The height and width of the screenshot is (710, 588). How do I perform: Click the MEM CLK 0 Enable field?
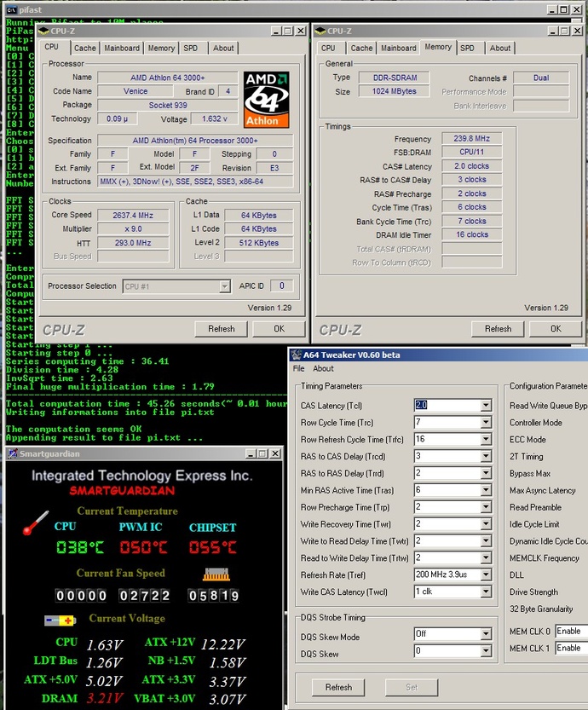coord(571,632)
